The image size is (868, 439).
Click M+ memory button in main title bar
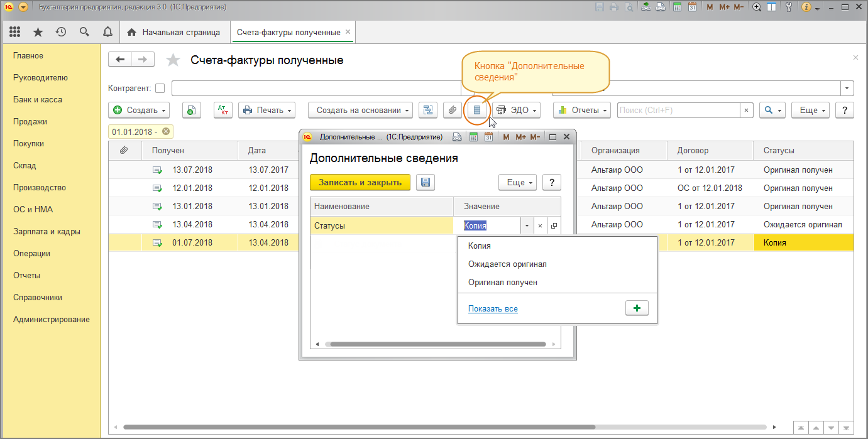[x=724, y=8]
